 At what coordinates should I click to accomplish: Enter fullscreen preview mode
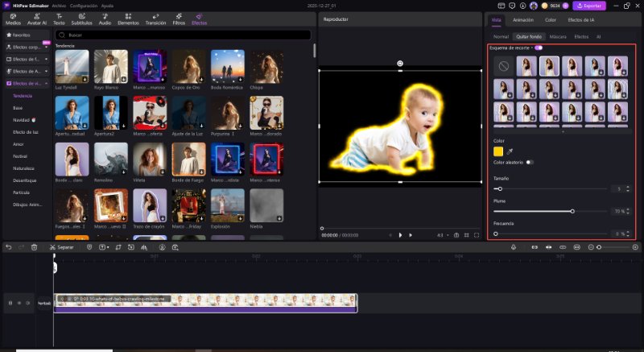pos(477,235)
